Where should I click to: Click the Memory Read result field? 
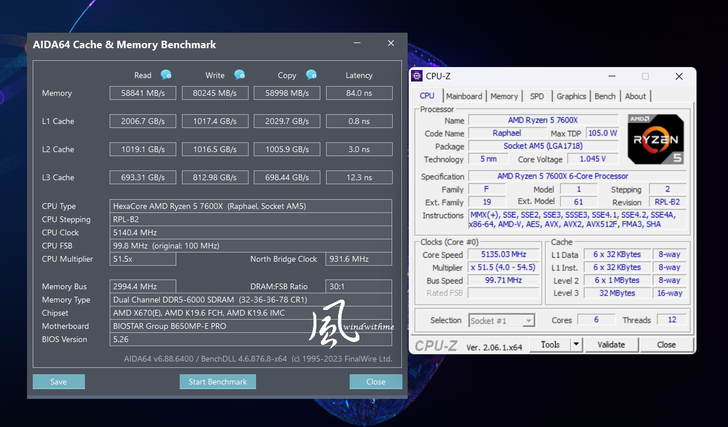pos(145,94)
